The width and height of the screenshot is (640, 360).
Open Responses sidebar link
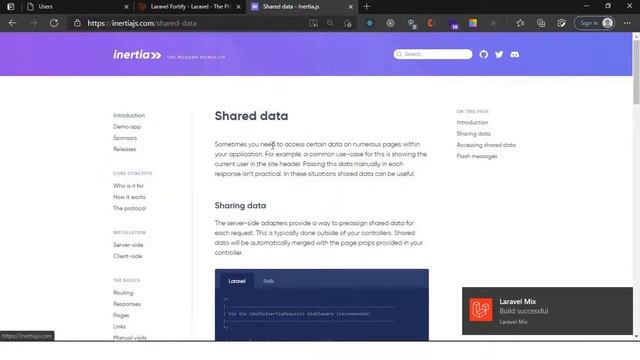(127, 304)
